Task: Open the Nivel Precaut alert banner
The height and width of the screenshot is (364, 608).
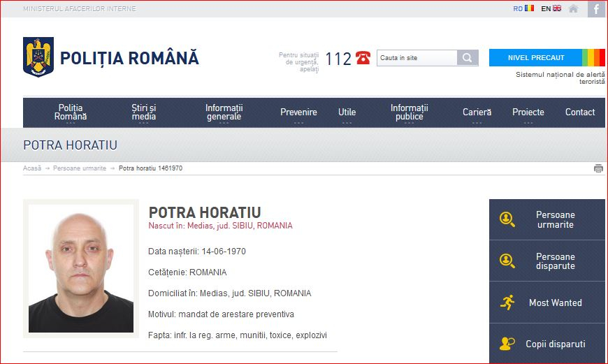Action: coord(536,58)
